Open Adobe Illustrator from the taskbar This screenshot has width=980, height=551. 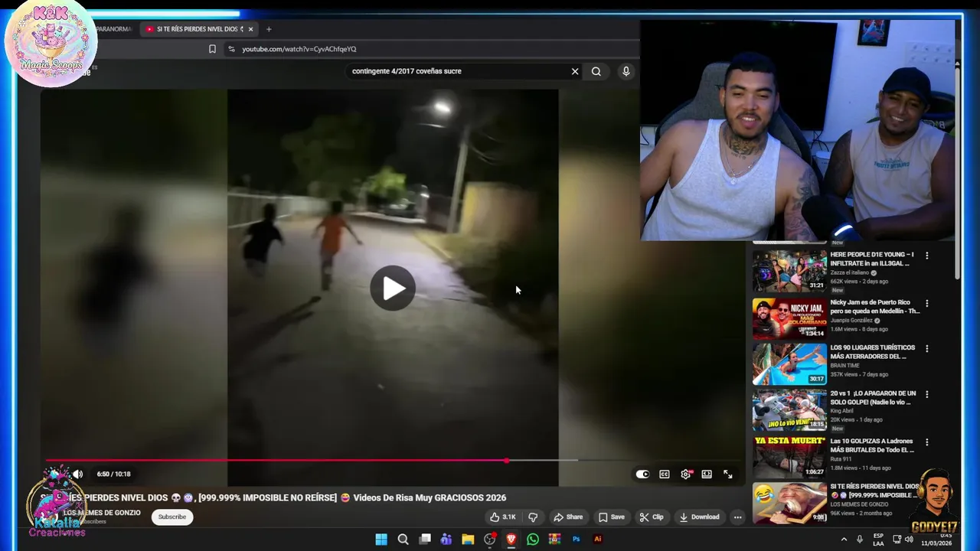[x=598, y=540]
